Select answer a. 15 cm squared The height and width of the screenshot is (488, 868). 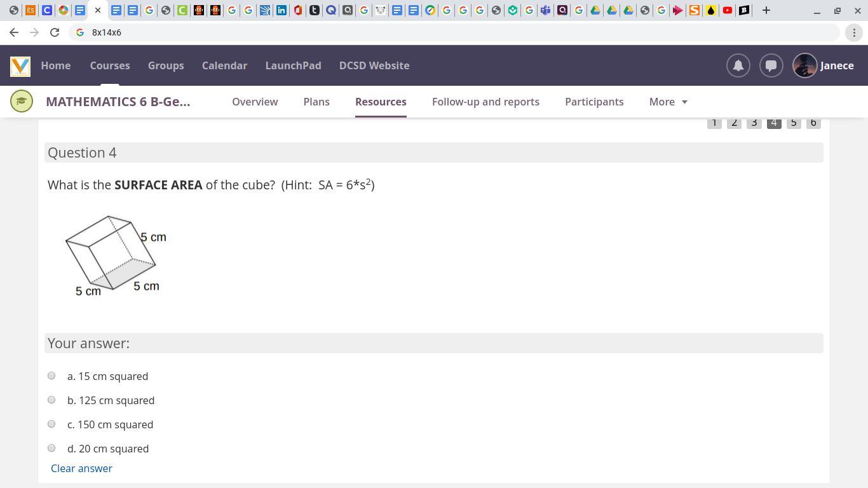pyautogui.click(x=51, y=376)
